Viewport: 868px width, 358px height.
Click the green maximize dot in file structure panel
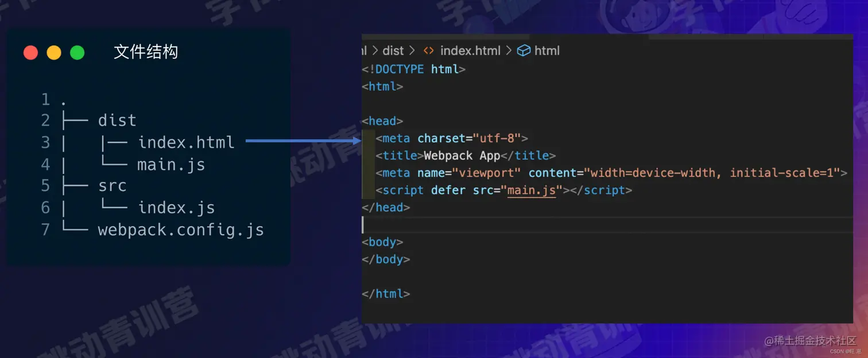[77, 53]
